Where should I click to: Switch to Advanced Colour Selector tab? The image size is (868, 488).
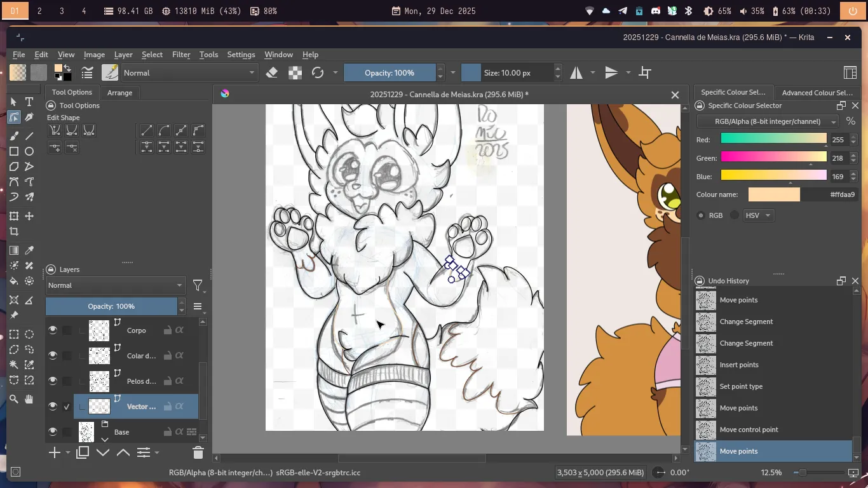pyautogui.click(x=817, y=93)
